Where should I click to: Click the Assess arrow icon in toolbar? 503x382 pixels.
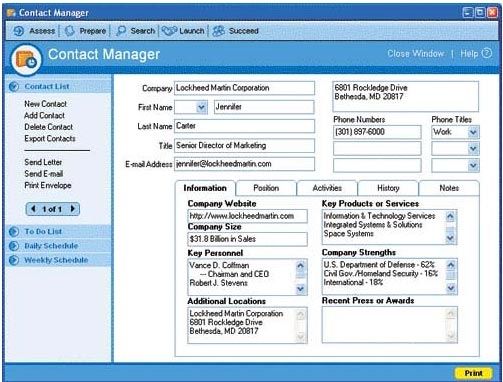(x=18, y=31)
